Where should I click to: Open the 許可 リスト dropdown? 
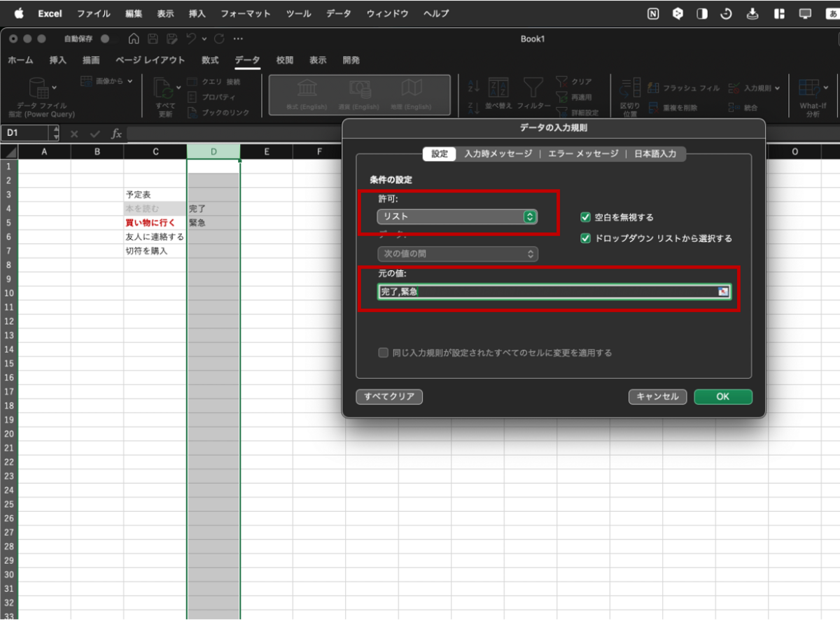[457, 217]
